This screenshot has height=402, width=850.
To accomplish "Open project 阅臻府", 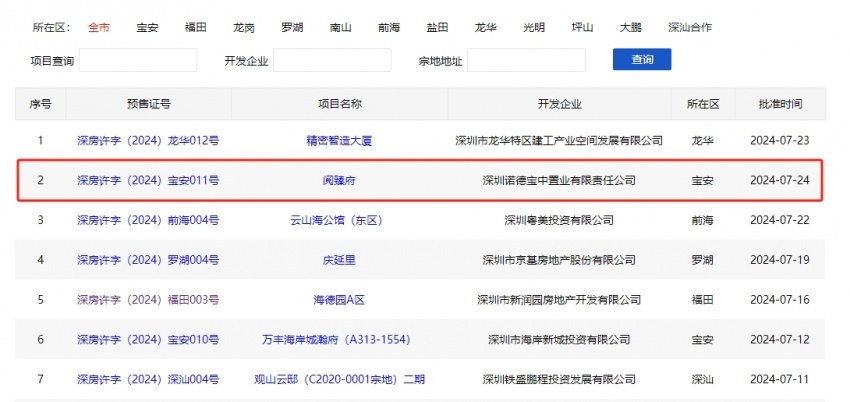I will point(339,180).
